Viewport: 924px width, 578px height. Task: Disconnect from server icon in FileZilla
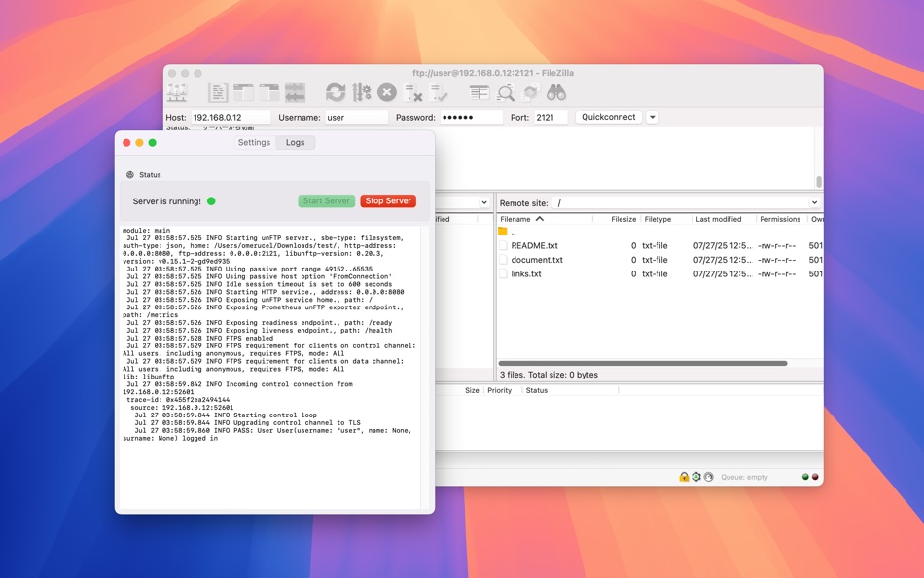(x=413, y=92)
